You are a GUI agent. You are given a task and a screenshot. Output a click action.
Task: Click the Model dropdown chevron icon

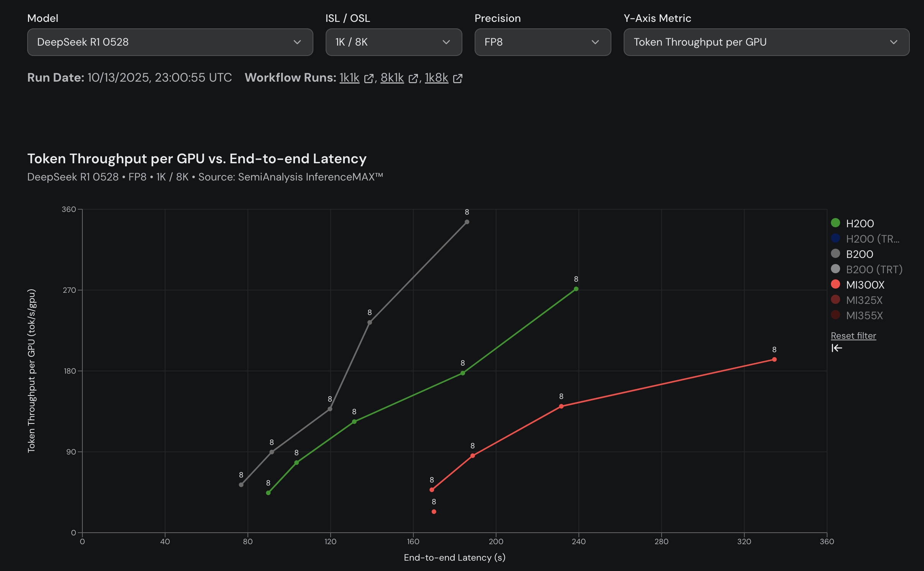(297, 42)
